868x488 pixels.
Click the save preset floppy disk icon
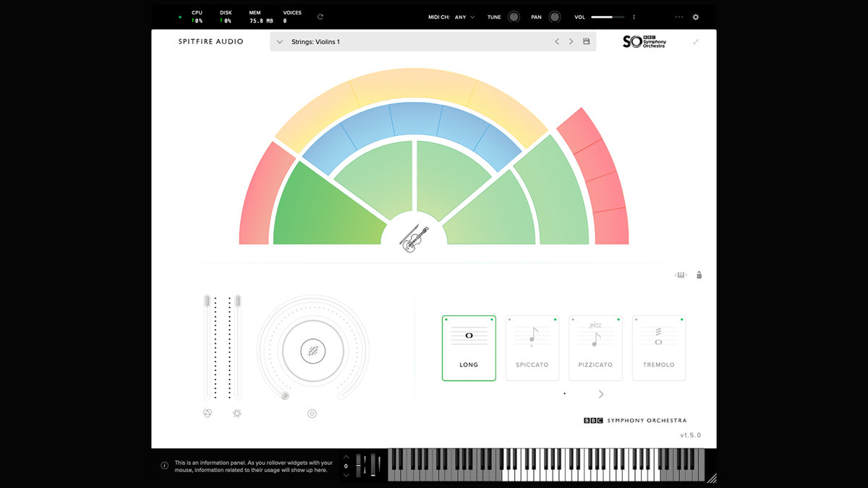point(587,41)
